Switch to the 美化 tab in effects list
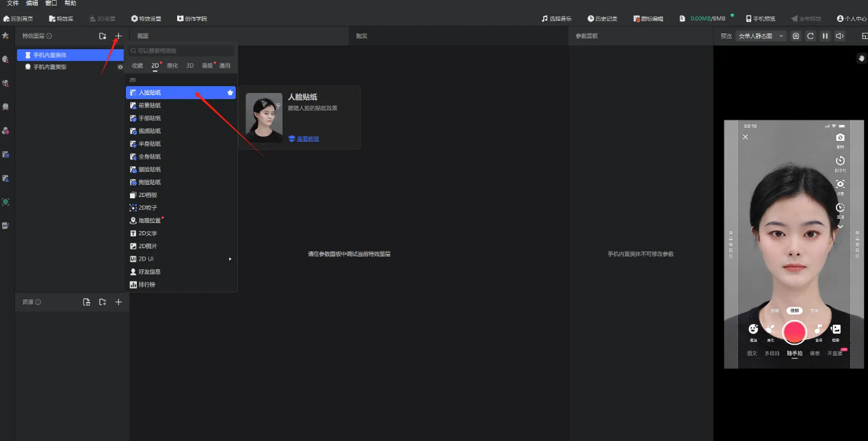Image resolution: width=868 pixels, height=441 pixels. tap(172, 66)
